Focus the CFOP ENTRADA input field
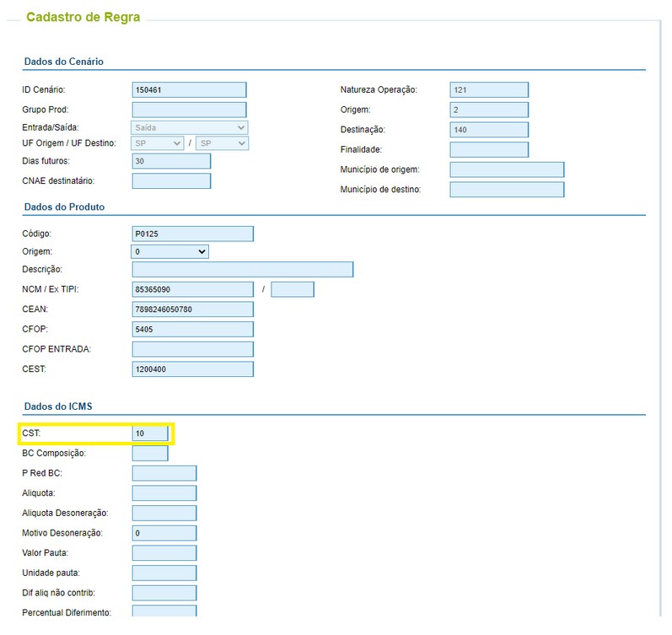Image resolution: width=672 pixels, height=635 pixels. (x=192, y=349)
